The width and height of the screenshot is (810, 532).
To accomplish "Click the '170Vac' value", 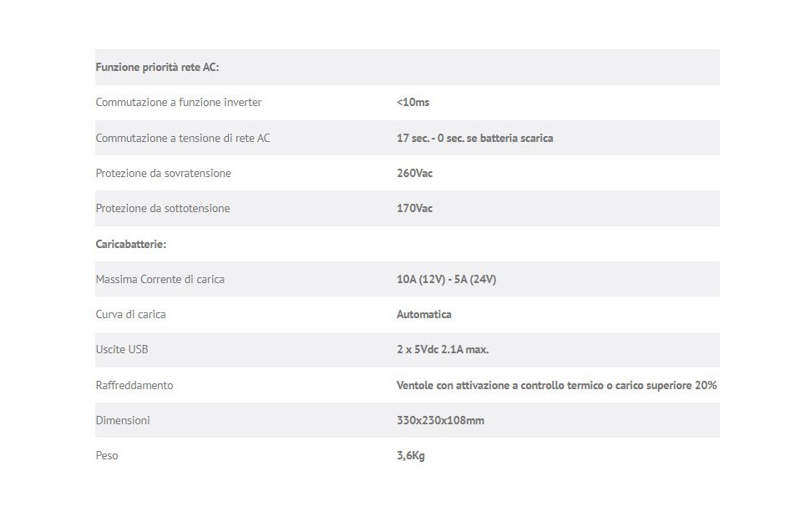I will click(x=414, y=208).
